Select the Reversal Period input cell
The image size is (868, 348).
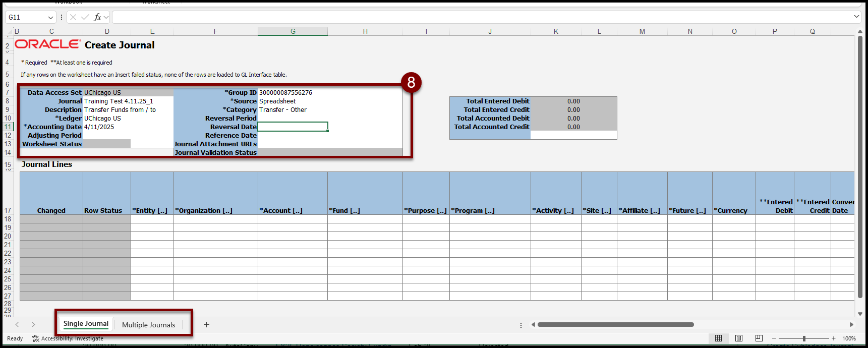tap(293, 118)
